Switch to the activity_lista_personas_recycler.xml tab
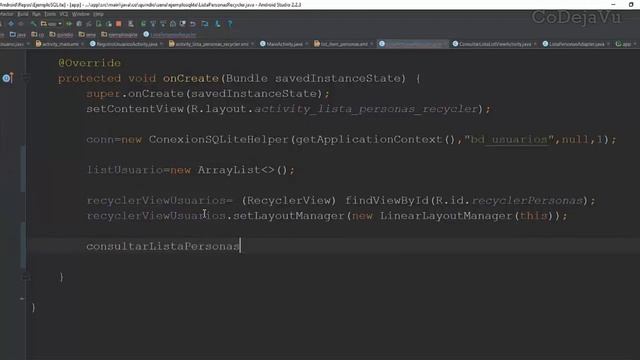 [211, 44]
